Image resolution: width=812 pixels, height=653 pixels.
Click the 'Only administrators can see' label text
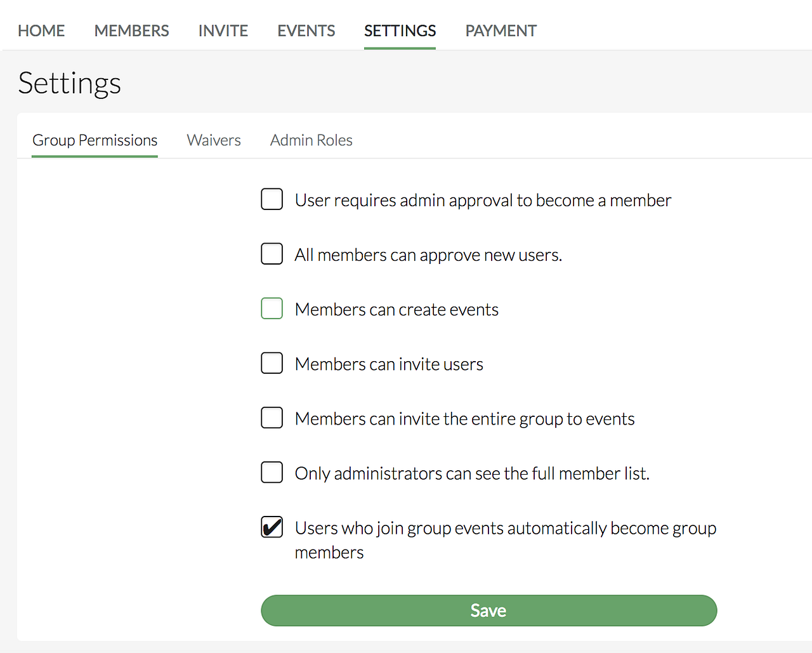pos(472,473)
